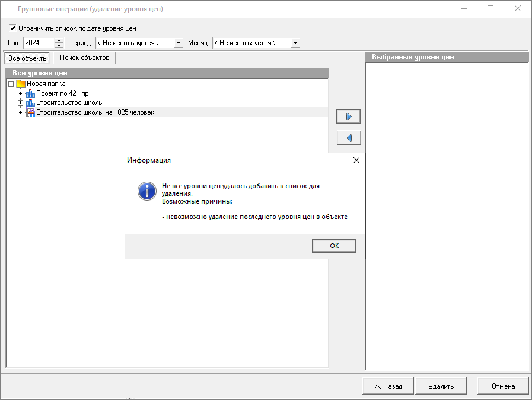Open the Месяц dropdown list

point(295,43)
